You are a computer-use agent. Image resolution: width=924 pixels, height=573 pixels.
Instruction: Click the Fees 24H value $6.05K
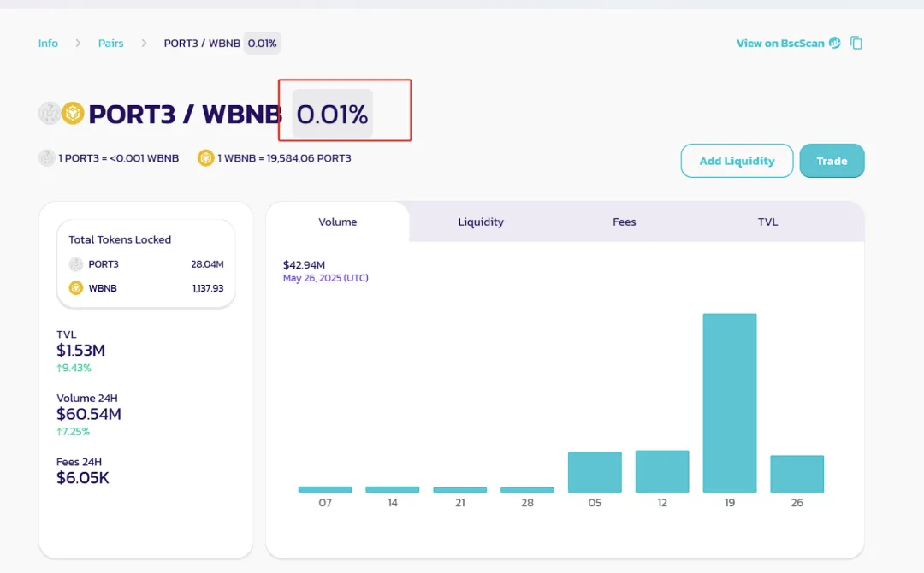pos(82,477)
